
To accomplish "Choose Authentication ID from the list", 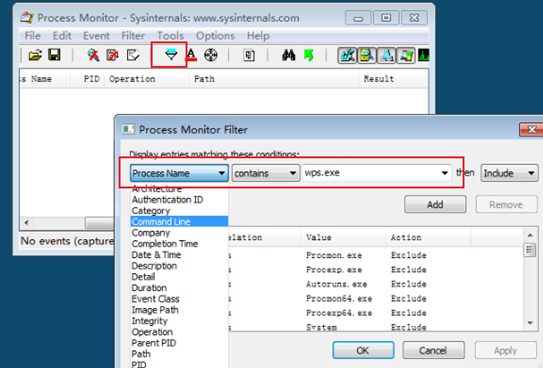I will (179, 200).
